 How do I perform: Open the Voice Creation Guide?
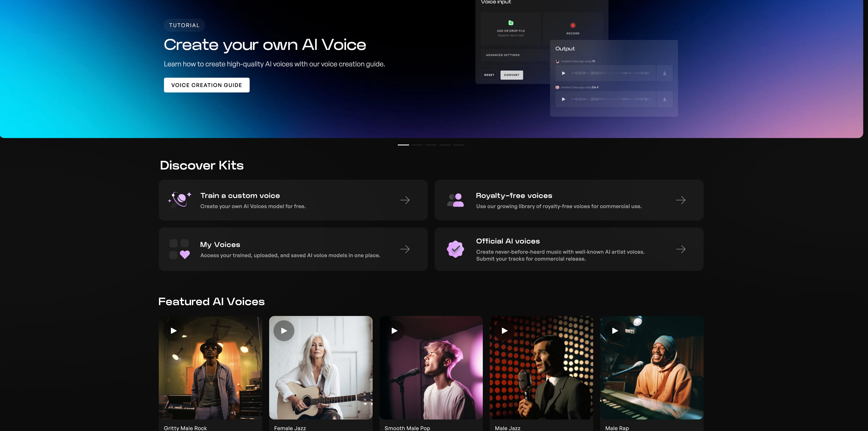point(206,85)
